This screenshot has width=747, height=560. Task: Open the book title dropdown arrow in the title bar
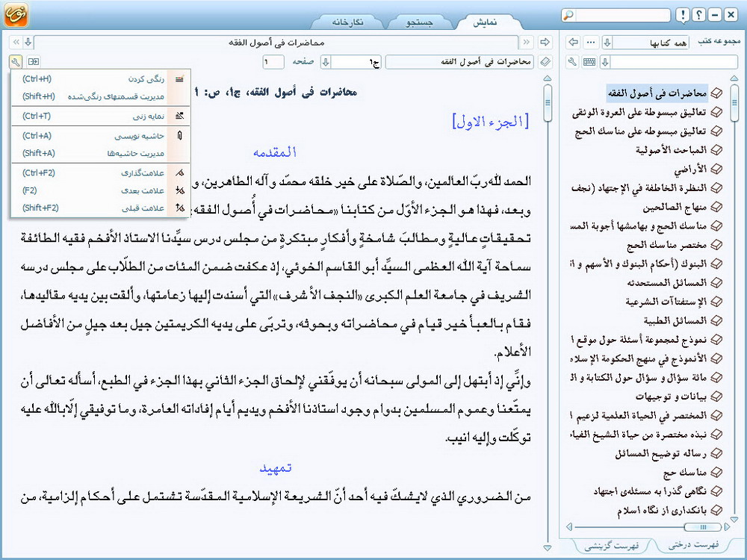[28, 43]
